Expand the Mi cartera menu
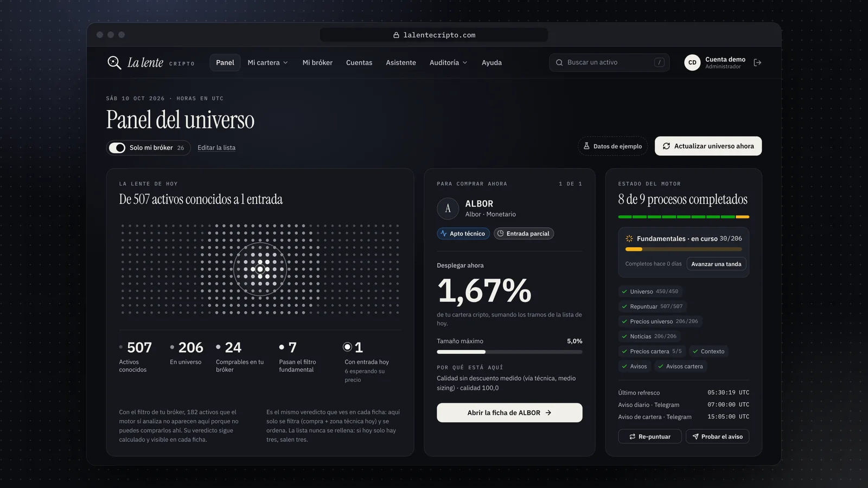 (268, 63)
